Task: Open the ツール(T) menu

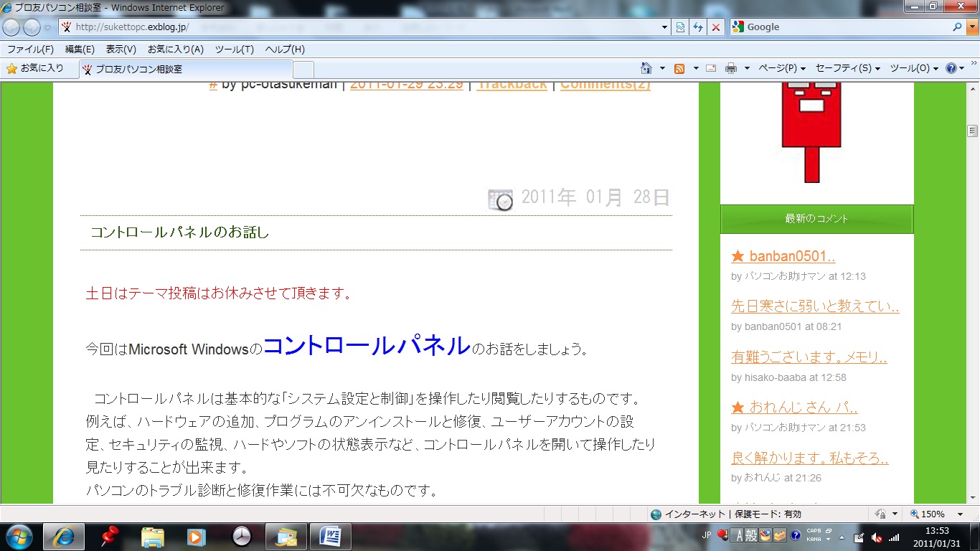Action: click(235, 50)
